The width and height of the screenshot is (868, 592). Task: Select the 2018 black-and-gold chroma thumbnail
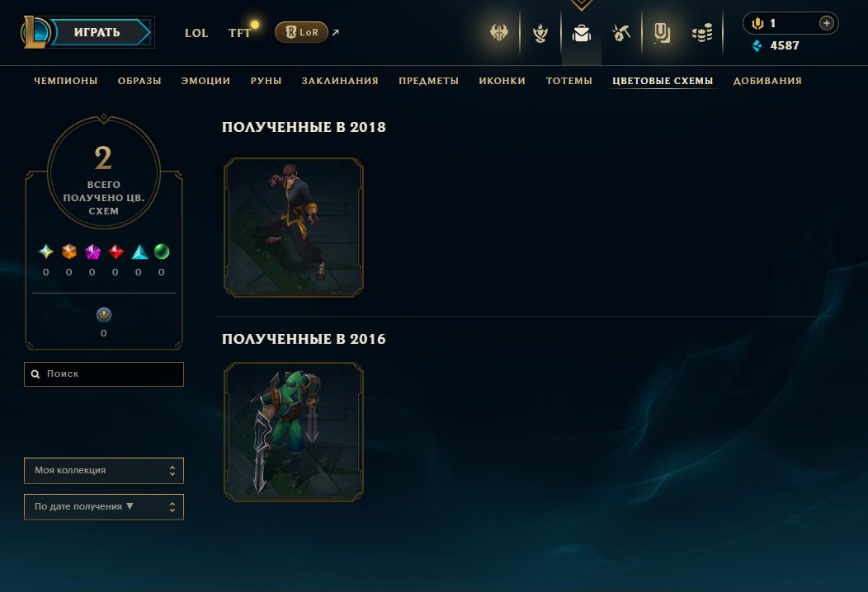coord(294,228)
